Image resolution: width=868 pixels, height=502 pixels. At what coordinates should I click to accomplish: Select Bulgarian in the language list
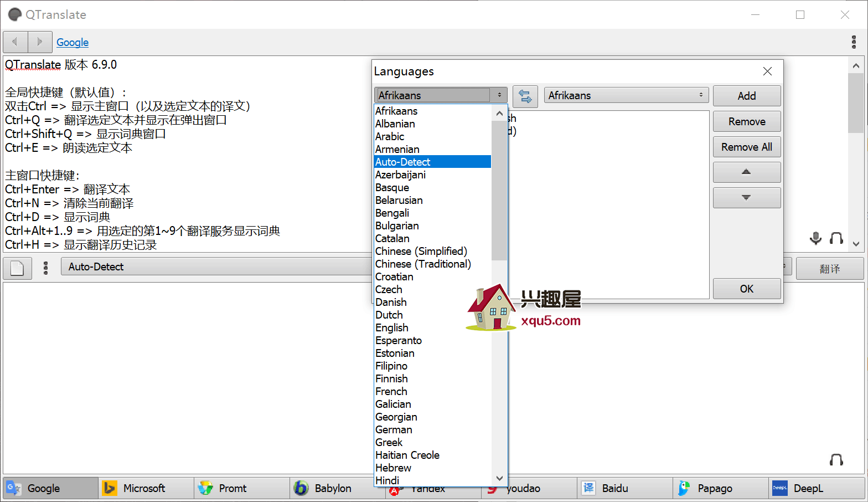[433, 226]
